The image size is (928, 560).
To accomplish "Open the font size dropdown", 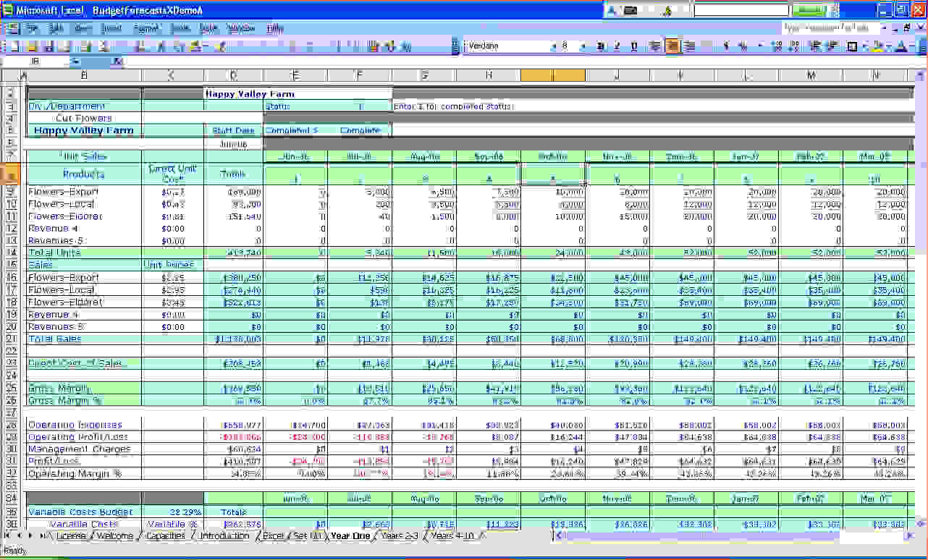I will point(583,46).
